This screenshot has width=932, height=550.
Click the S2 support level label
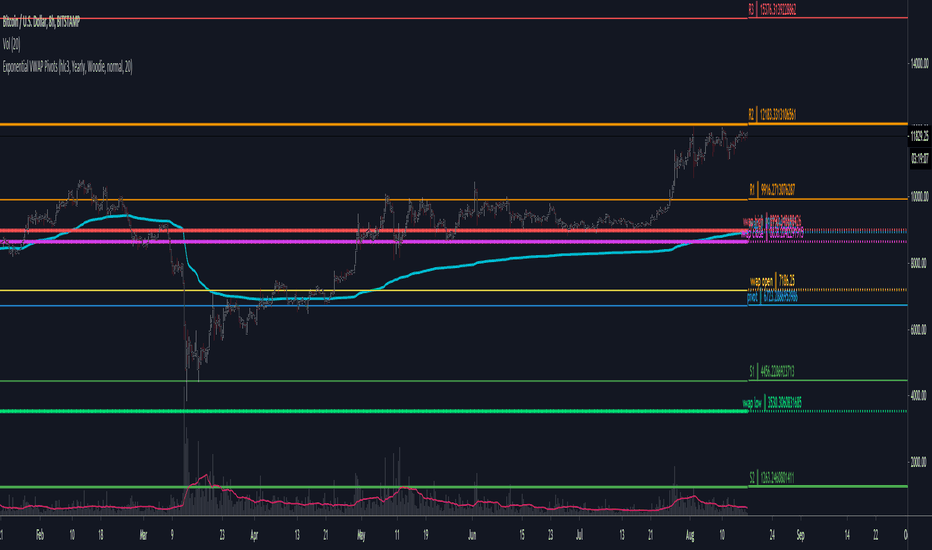772,477
